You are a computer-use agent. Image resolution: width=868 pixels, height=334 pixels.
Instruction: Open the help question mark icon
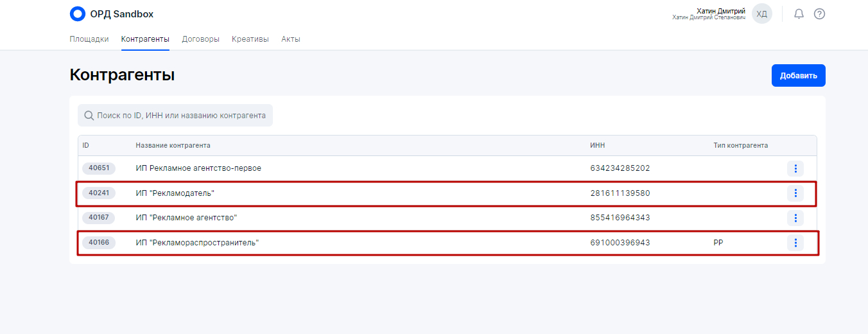pyautogui.click(x=819, y=14)
